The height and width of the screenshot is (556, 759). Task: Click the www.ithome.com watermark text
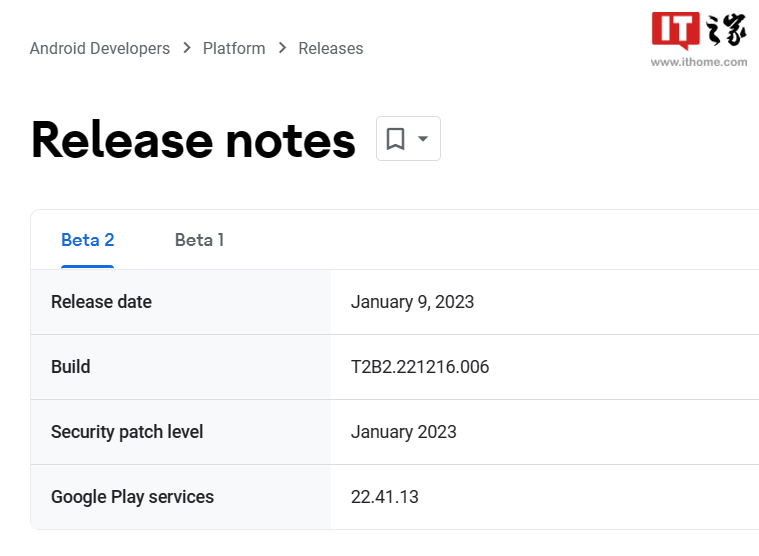(x=699, y=62)
